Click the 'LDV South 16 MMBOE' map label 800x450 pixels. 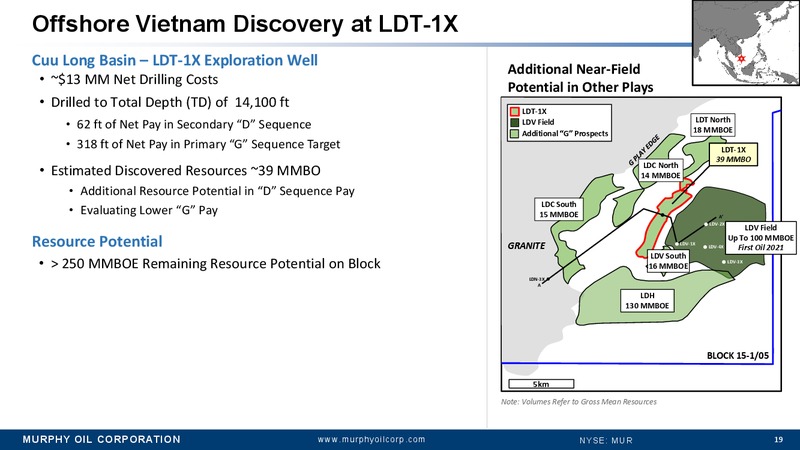[668, 261]
